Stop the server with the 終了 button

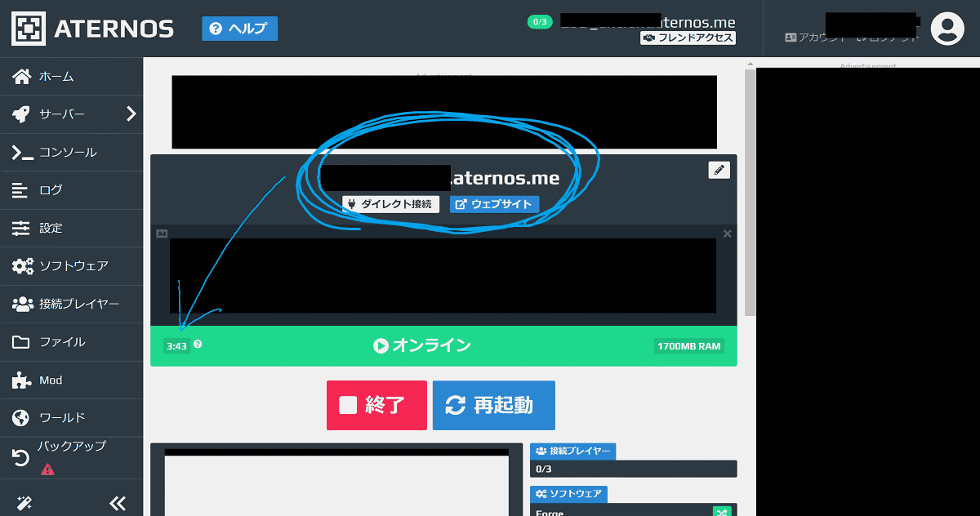point(376,405)
